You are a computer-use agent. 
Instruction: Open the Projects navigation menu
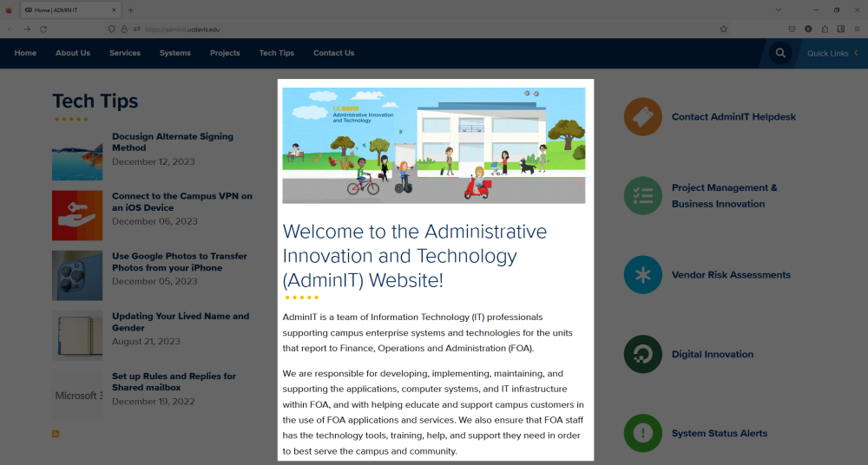click(x=225, y=53)
